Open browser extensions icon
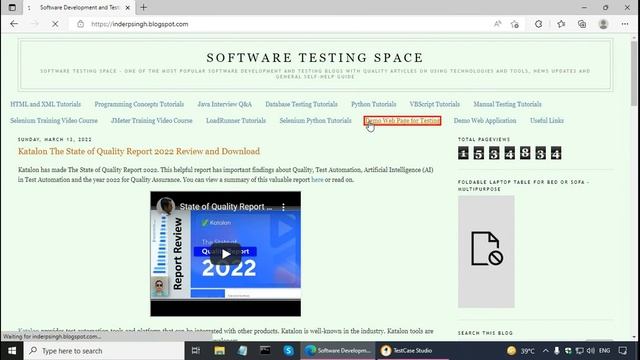640x360 pixels. click(x=538, y=24)
